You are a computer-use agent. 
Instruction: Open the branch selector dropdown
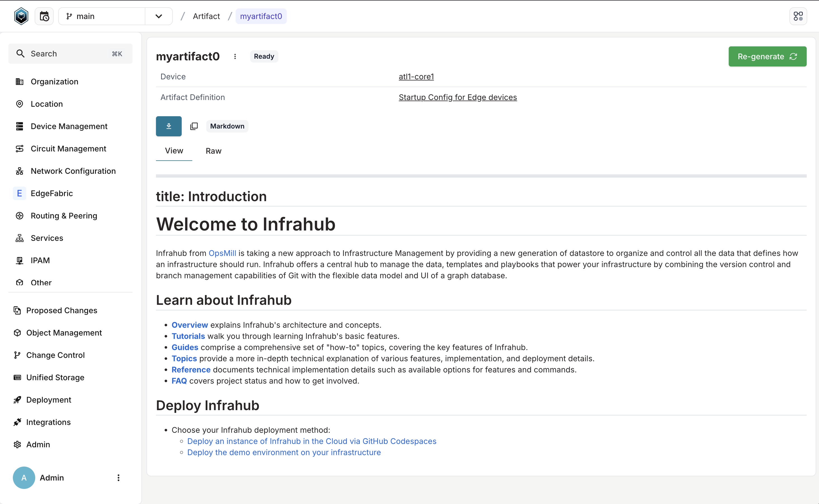159,16
